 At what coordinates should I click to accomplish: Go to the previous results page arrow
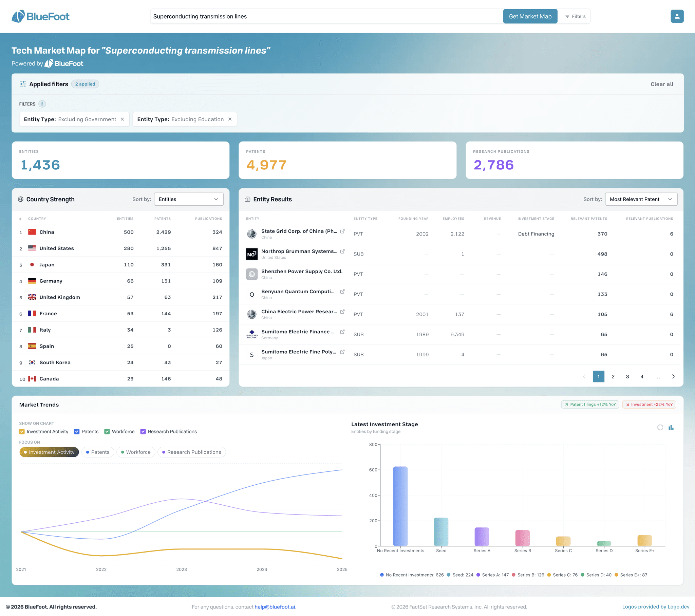pos(584,376)
